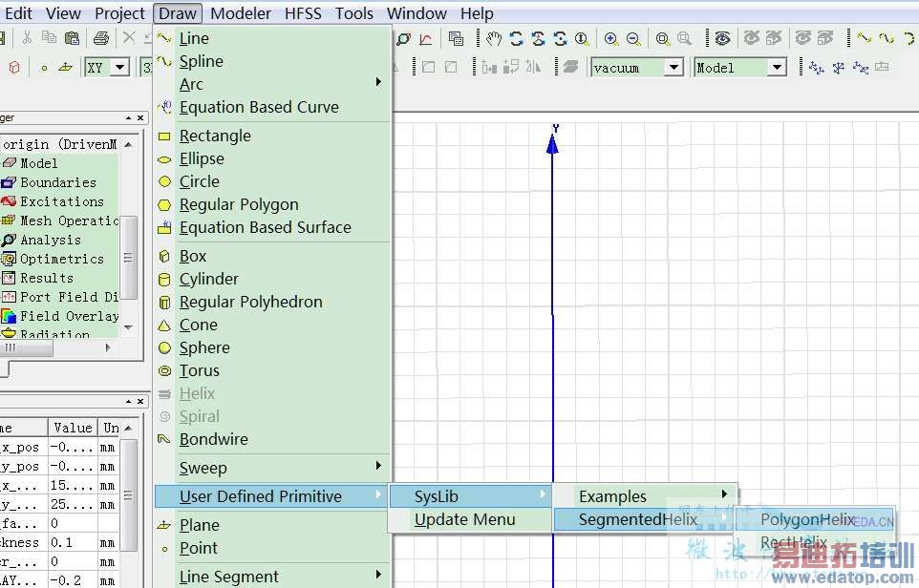Click the red 3D box toolbar icon
Image resolution: width=919 pixels, height=588 pixels.
click(x=14, y=68)
